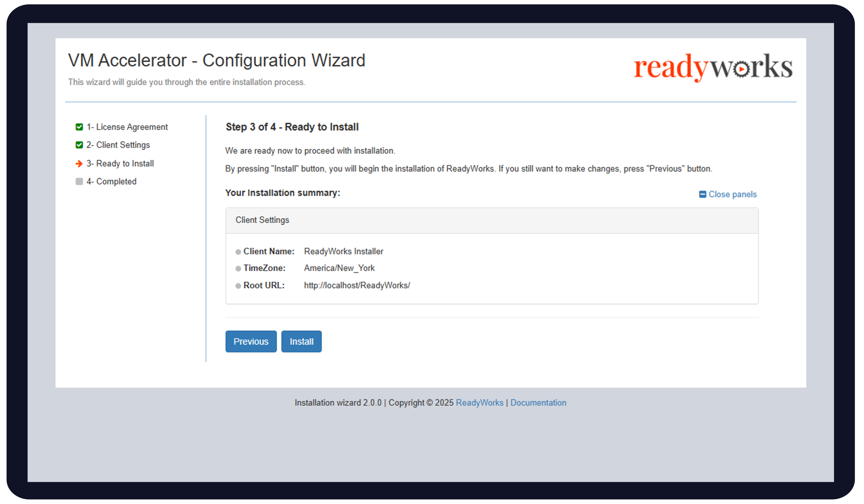
Task: Go to step 2- Client Settings
Action: [x=118, y=145]
